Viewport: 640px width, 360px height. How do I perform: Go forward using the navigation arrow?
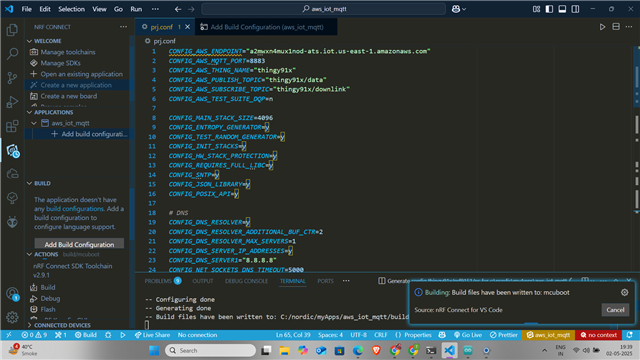(x=191, y=9)
